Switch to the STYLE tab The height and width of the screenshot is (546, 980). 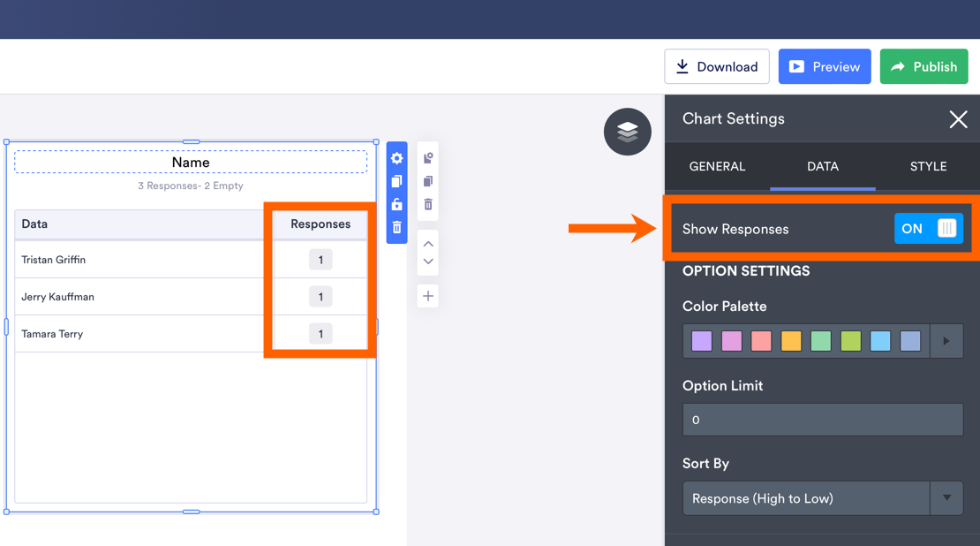(x=928, y=166)
